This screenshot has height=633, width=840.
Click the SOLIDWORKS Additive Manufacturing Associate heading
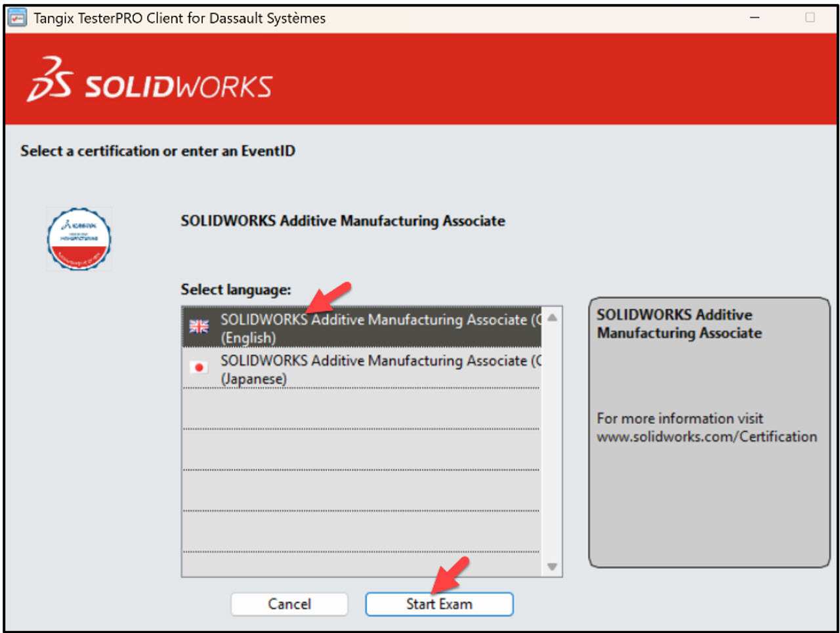(x=342, y=221)
